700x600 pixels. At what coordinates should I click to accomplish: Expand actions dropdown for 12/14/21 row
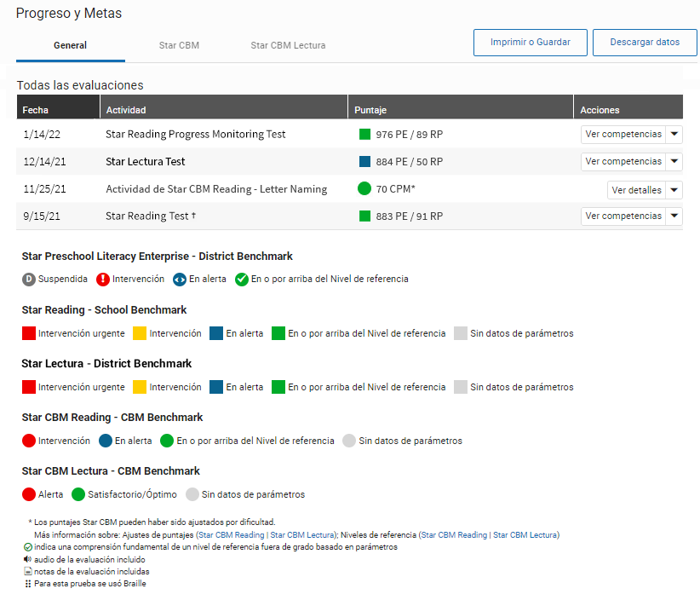pyautogui.click(x=674, y=161)
